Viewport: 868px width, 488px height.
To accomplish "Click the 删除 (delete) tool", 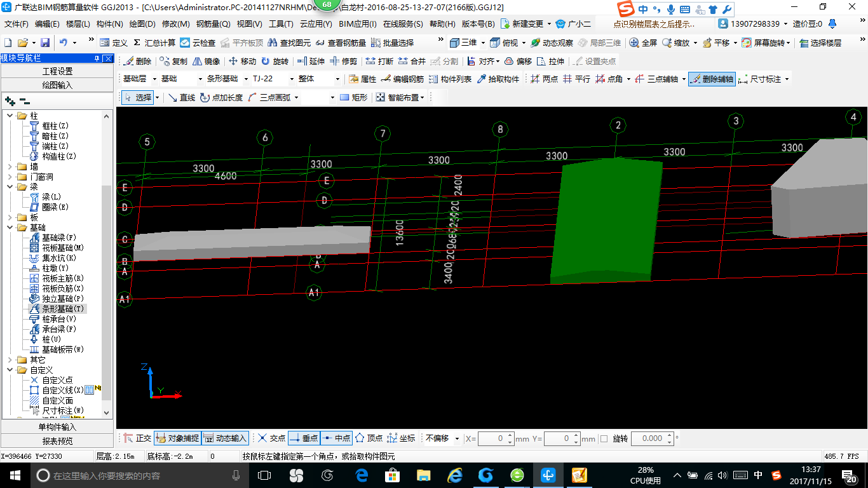I will coord(137,62).
